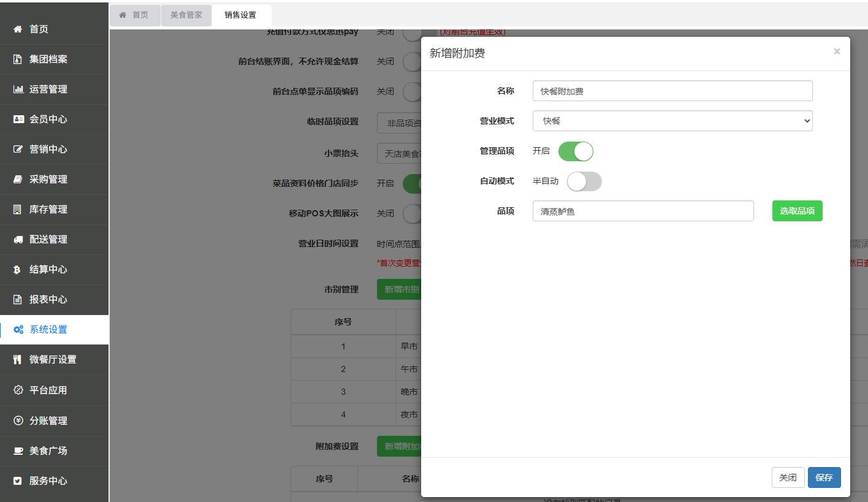Click the 微餐厅设置 cutlery icon
The height and width of the screenshot is (502, 868).
pyautogui.click(x=18, y=359)
